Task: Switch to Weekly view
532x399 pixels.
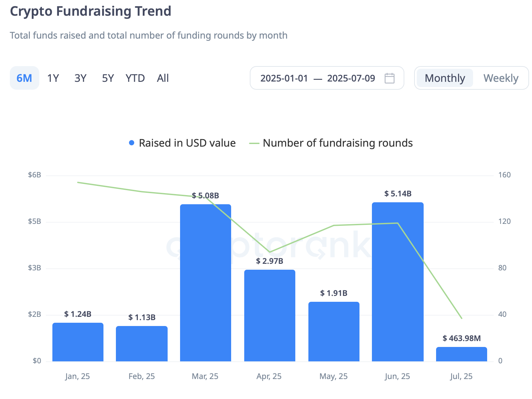Action: [501, 78]
